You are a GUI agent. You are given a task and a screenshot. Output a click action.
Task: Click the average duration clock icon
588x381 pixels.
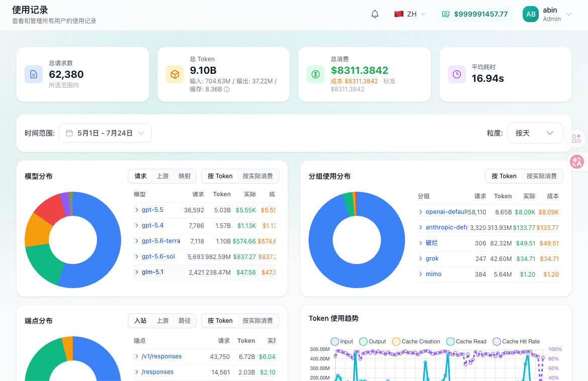click(x=457, y=74)
